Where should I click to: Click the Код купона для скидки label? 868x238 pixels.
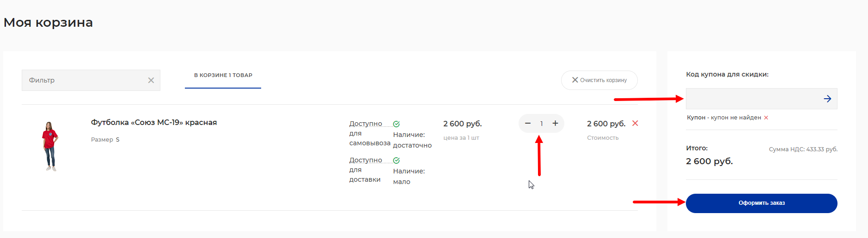[727, 74]
